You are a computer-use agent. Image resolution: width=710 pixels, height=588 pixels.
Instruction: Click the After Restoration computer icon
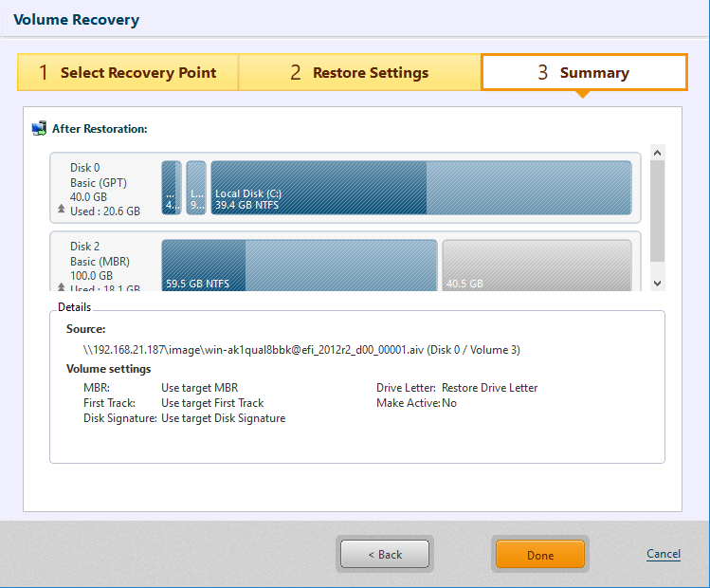pyautogui.click(x=39, y=128)
